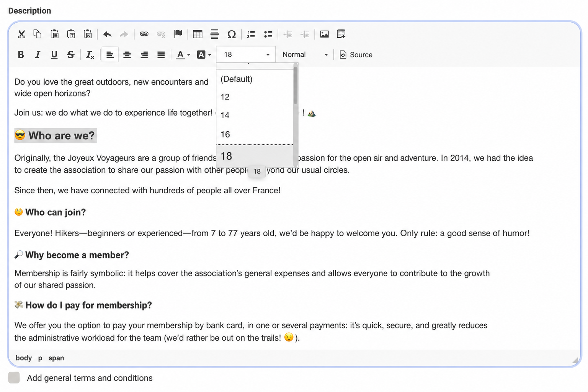Select (Default) font size option
Viewport: 588px width, 392px height.
[255, 79]
